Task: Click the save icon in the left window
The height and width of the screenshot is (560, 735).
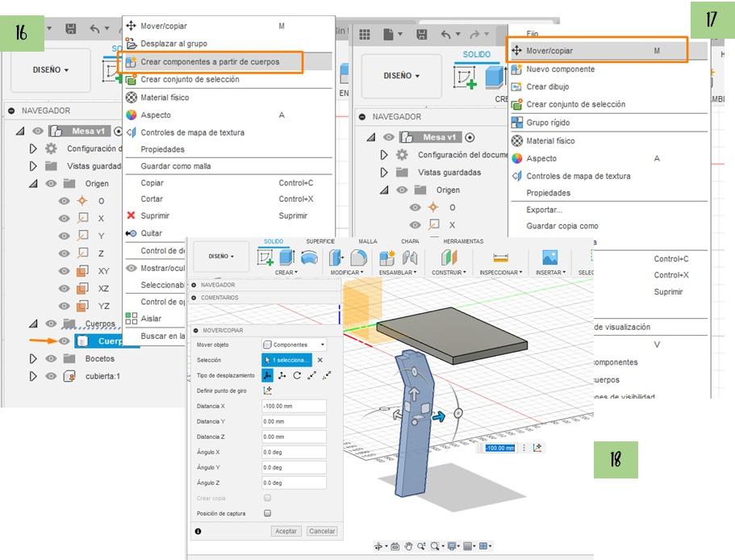Action: (71, 28)
